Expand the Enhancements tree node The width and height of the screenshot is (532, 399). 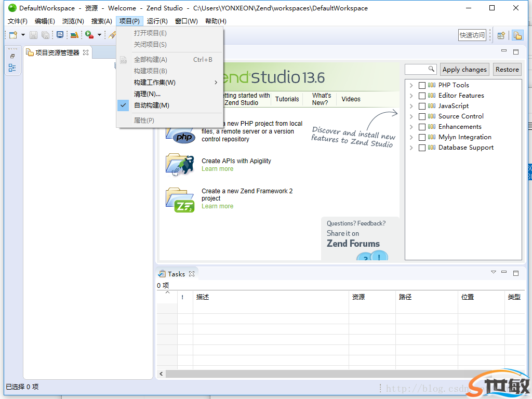pyautogui.click(x=411, y=127)
